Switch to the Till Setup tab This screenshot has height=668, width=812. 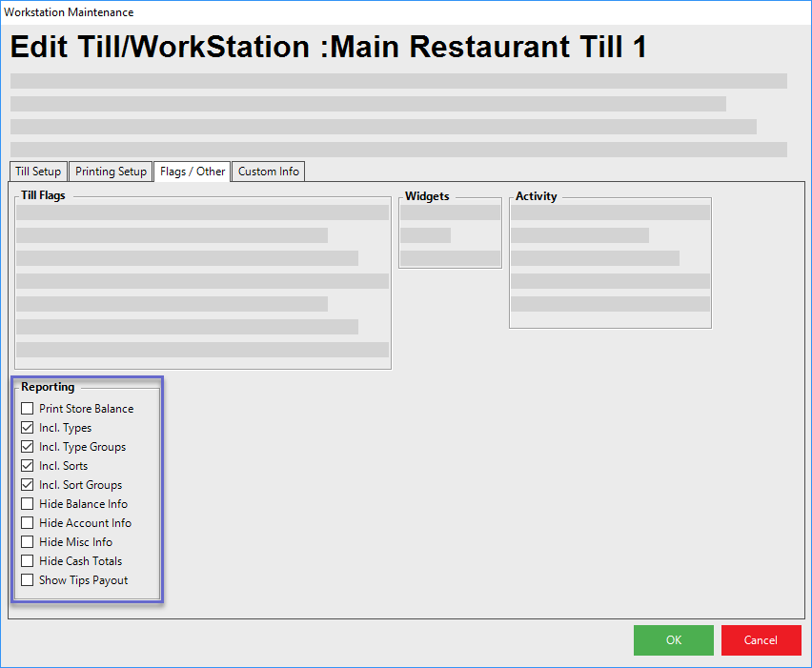[38, 172]
